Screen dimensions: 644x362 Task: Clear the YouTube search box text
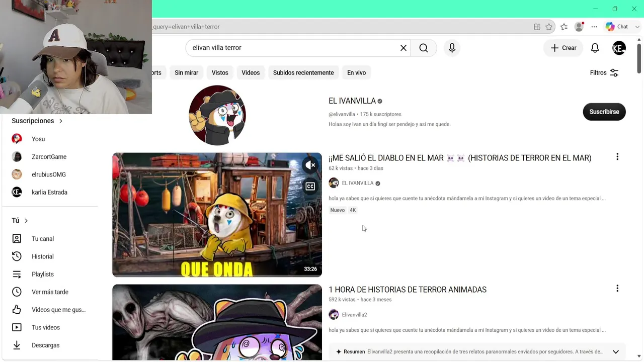coord(403,48)
